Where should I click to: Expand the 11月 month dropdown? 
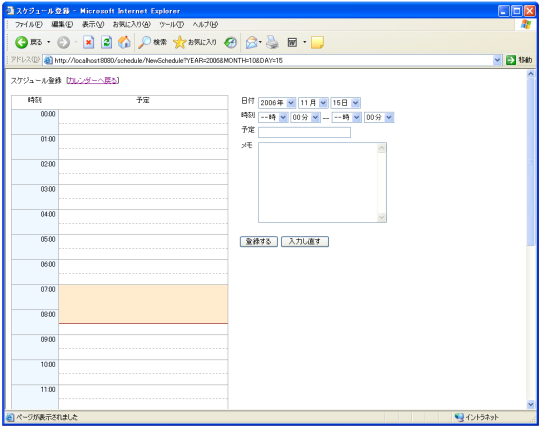(x=313, y=103)
